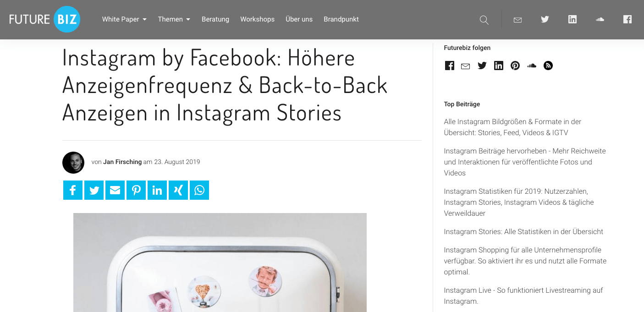Click the search magnifier icon in header
The image size is (644, 312).
484,20
